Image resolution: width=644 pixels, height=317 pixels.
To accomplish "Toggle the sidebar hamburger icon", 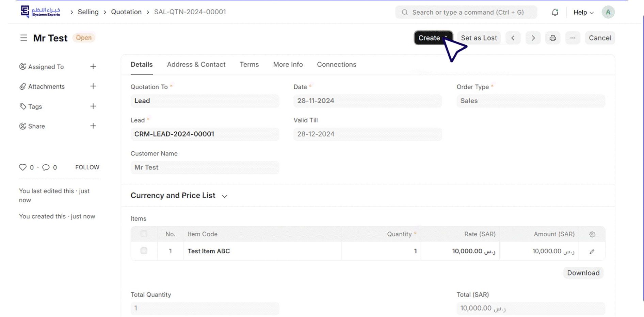I will (23, 38).
